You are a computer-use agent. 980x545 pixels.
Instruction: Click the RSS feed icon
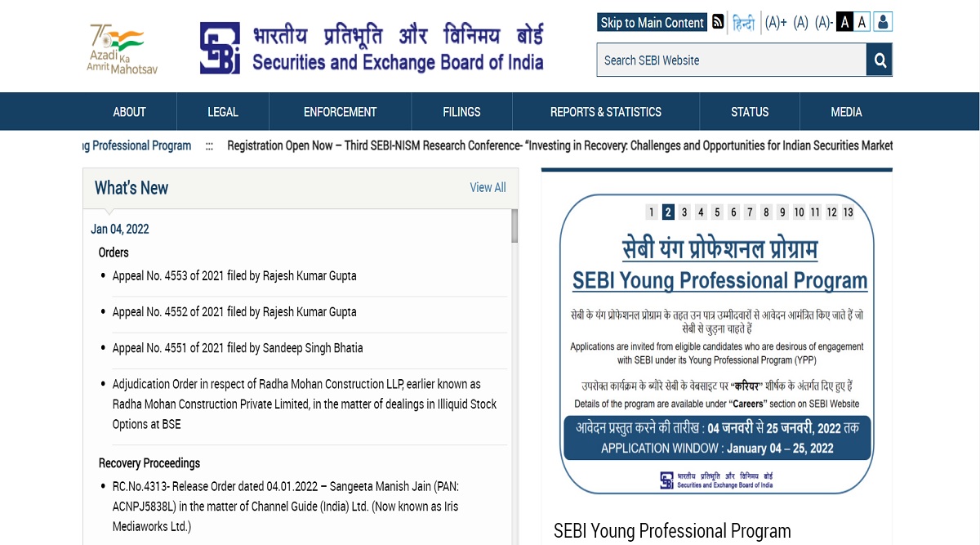tap(718, 22)
